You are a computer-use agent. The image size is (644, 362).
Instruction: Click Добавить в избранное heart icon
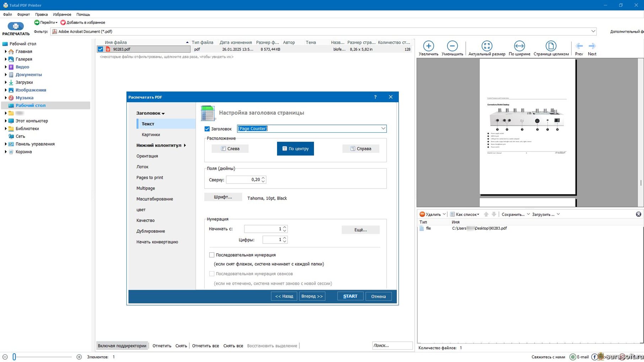coord(63,22)
